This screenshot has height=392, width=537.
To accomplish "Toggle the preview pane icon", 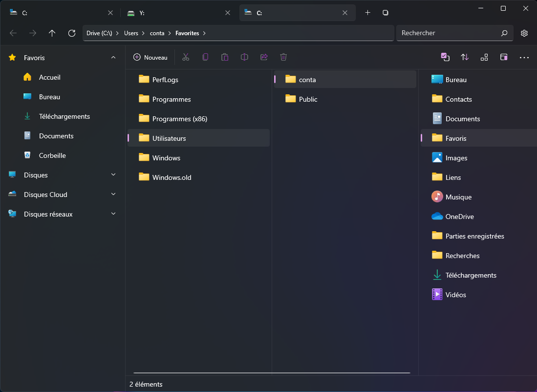I will (503, 57).
